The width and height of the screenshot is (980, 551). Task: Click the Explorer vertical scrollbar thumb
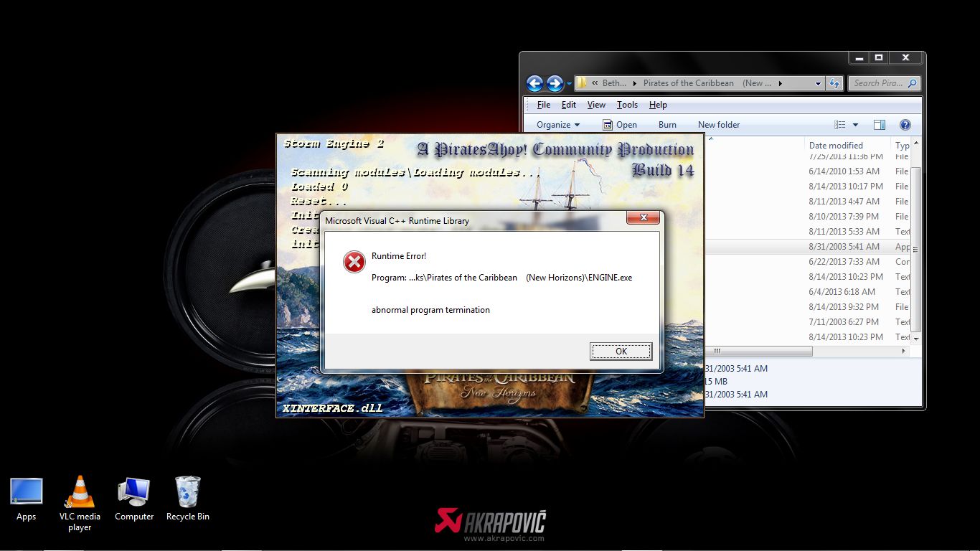tap(916, 248)
